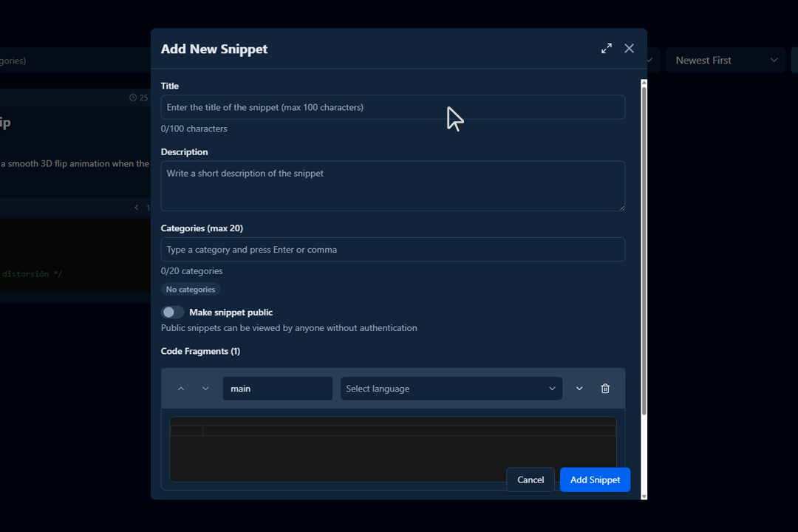
Task: Close the Add New Snippet dialog
Action: (x=629, y=48)
